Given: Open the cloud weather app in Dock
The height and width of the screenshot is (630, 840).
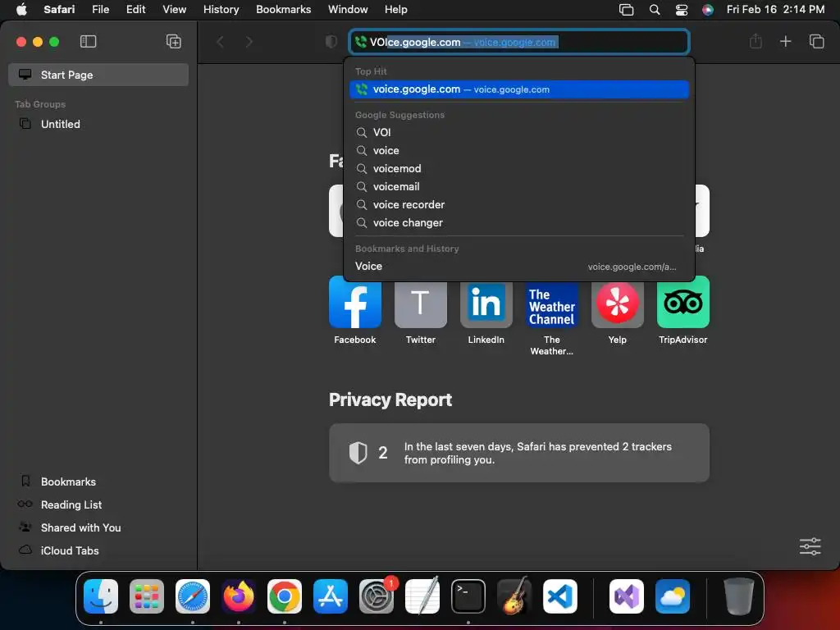Looking at the screenshot, I should [x=673, y=596].
